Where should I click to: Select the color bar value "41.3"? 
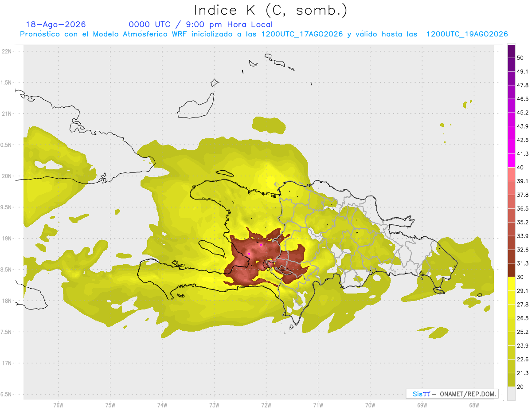pos(522,154)
